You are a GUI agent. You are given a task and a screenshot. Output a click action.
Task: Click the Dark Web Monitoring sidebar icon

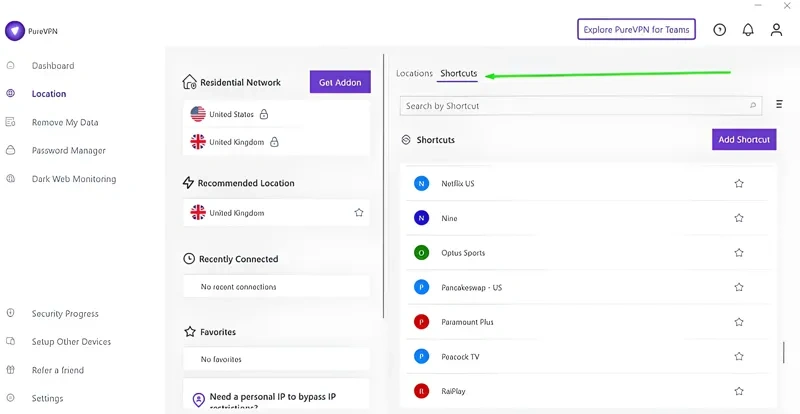(x=10, y=179)
